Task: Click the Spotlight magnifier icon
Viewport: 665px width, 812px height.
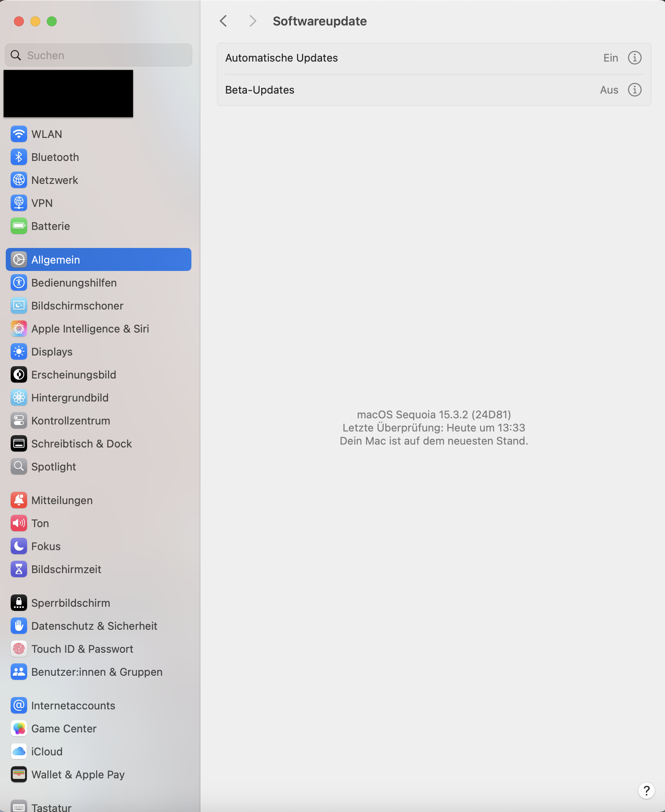Action: [19, 467]
